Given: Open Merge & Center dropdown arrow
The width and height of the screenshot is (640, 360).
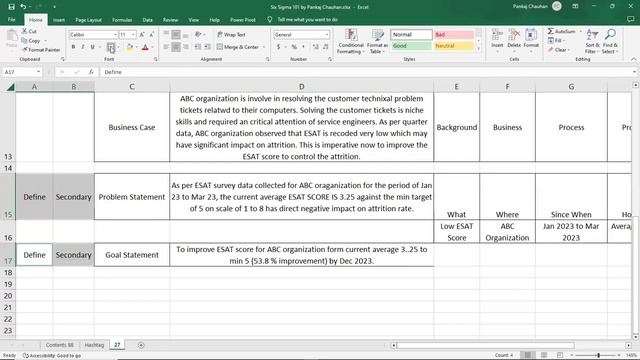Looking at the screenshot, I should 264,47.
